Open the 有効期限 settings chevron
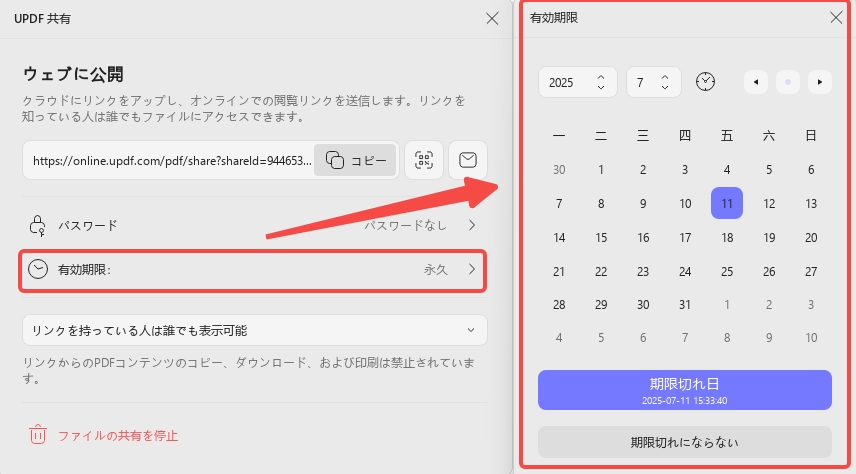Image resolution: width=856 pixels, height=474 pixels. [x=472, y=269]
